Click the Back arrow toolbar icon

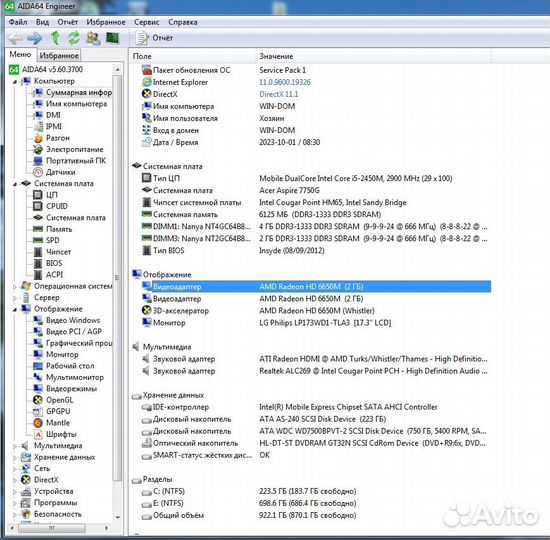coord(15,38)
